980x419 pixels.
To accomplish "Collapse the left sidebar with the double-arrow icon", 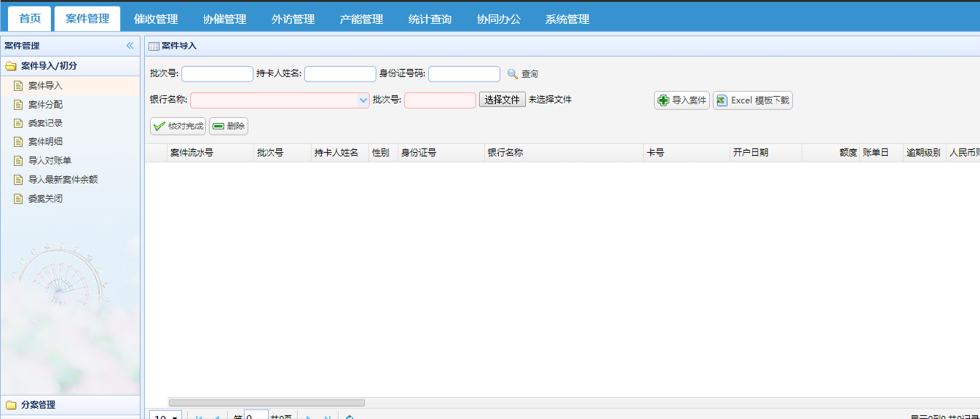I will tap(130, 46).
